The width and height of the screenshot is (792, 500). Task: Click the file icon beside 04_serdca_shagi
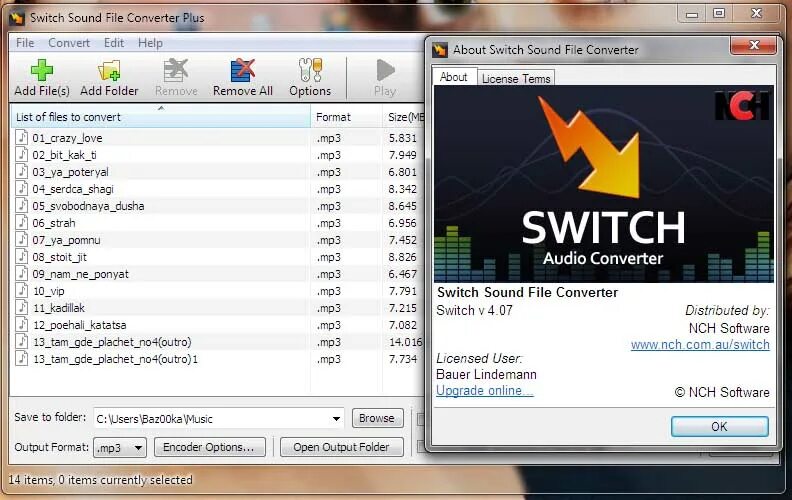pyautogui.click(x=21, y=188)
